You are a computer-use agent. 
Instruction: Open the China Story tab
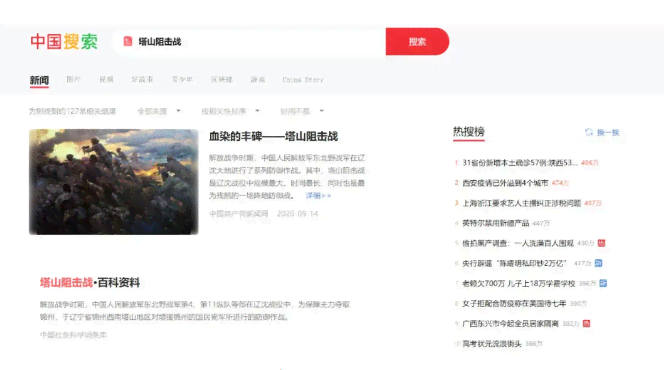[x=303, y=79]
